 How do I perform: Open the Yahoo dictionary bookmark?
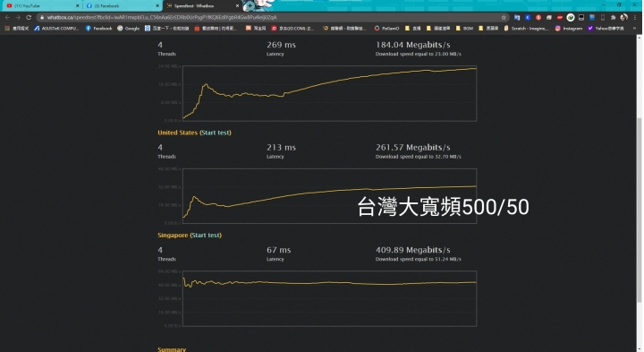click(x=606, y=29)
